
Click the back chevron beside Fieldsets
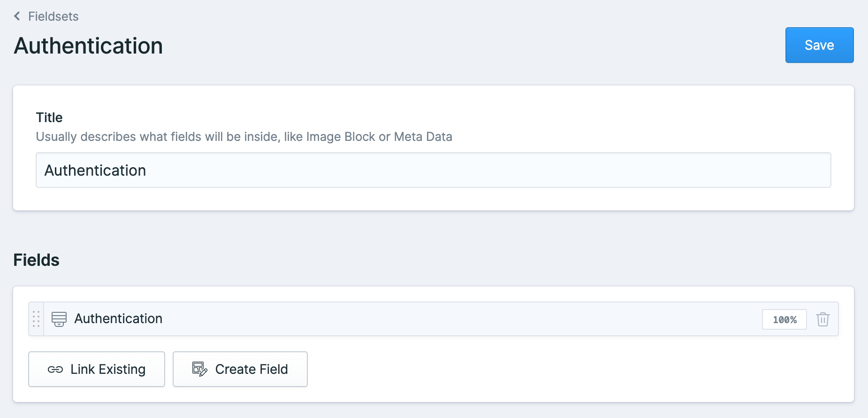(x=17, y=16)
